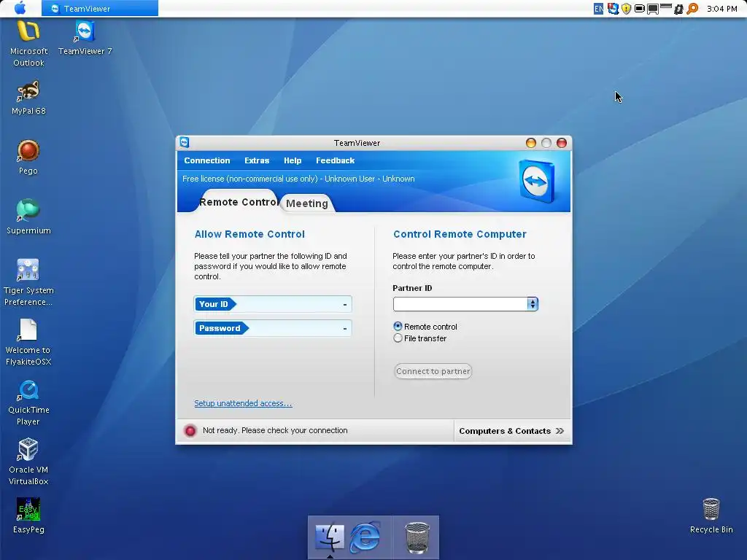Click the Finder icon in the dock
The width and height of the screenshot is (747, 560).
(330, 537)
